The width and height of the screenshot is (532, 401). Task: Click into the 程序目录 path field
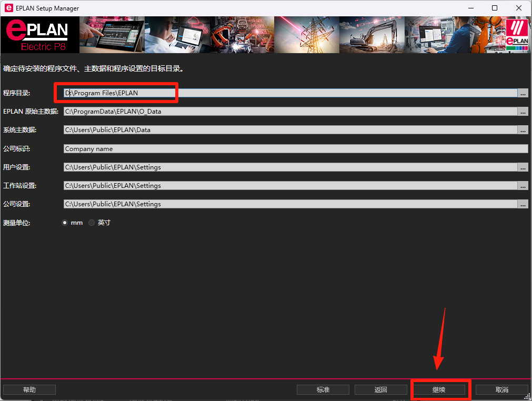pos(289,93)
